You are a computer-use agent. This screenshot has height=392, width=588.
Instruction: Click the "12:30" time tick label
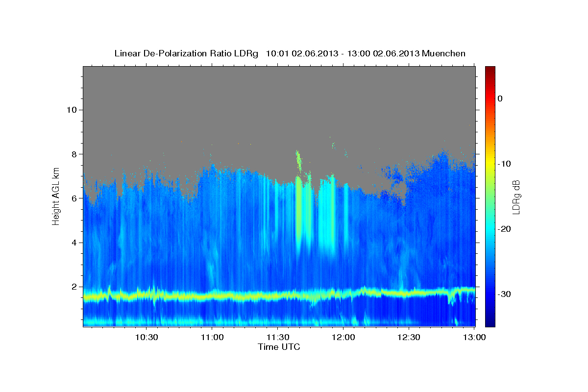(x=409, y=338)
